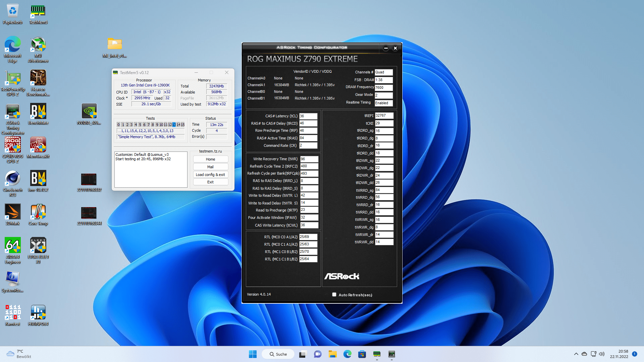Open the volume control in system tray
This screenshot has height=362, width=644.
[602, 354]
